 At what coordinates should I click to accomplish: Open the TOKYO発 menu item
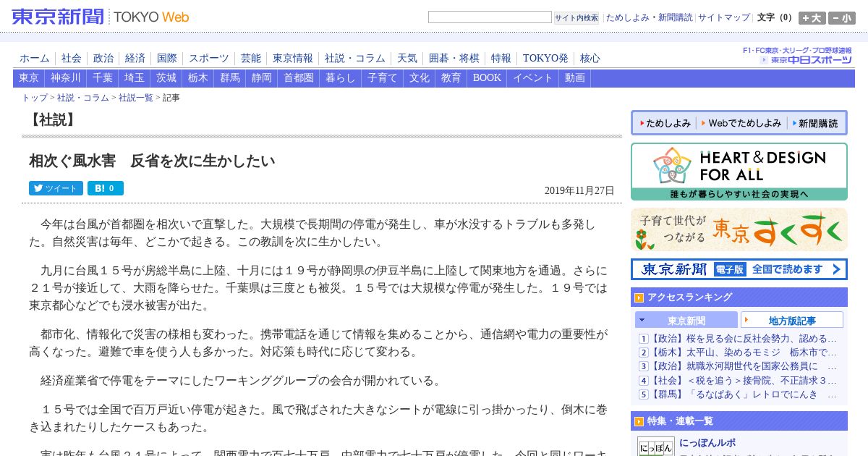tap(545, 58)
